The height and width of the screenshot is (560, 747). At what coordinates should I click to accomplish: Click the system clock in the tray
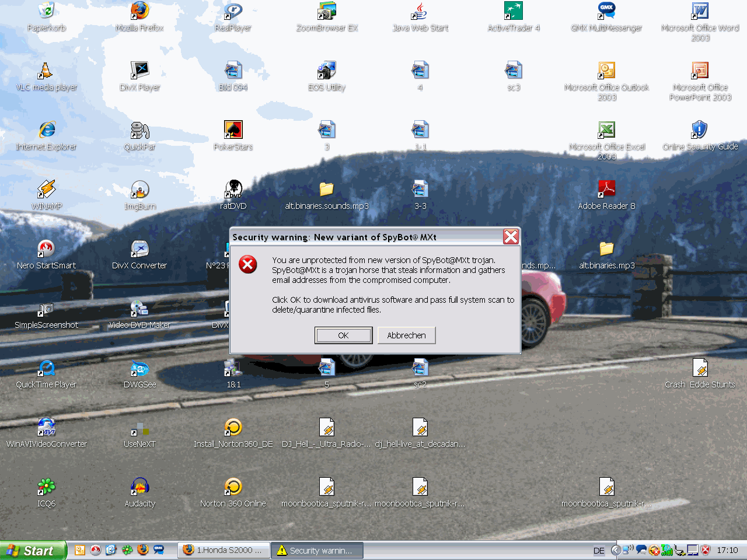[x=727, y=550]
